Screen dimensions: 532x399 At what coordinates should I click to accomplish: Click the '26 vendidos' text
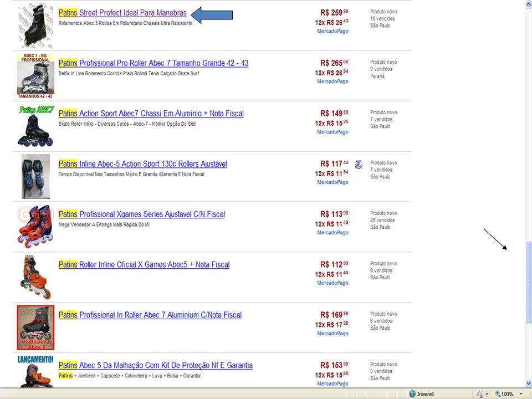click(382, 220)
